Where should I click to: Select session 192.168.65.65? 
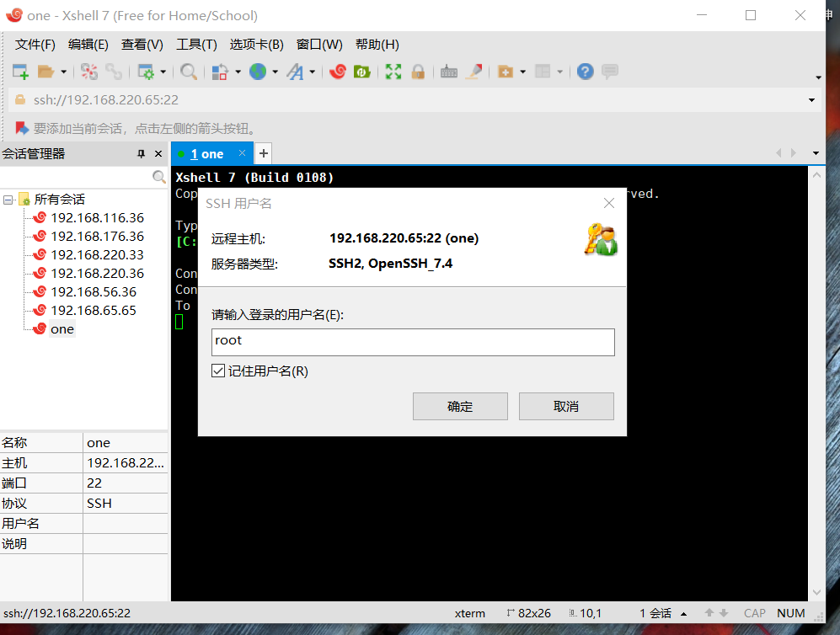click(94, 311)
